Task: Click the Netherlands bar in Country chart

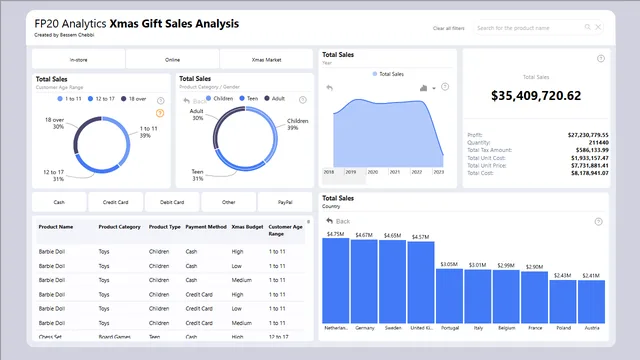Action: click(x=336, y=281)
